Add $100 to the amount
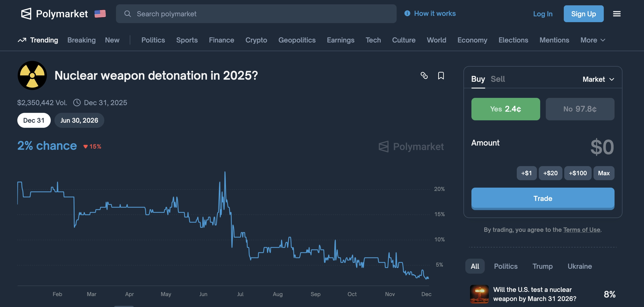The width and height of the screenshot is (644, 307). point(578,173)
